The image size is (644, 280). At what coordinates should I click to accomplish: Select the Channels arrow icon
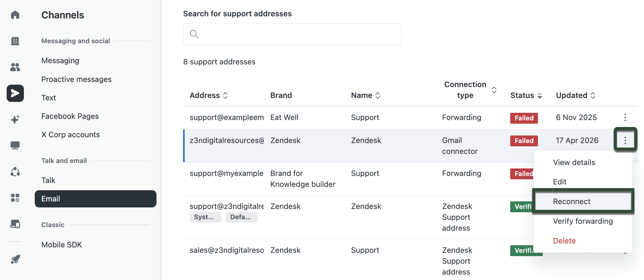(15, 93)
